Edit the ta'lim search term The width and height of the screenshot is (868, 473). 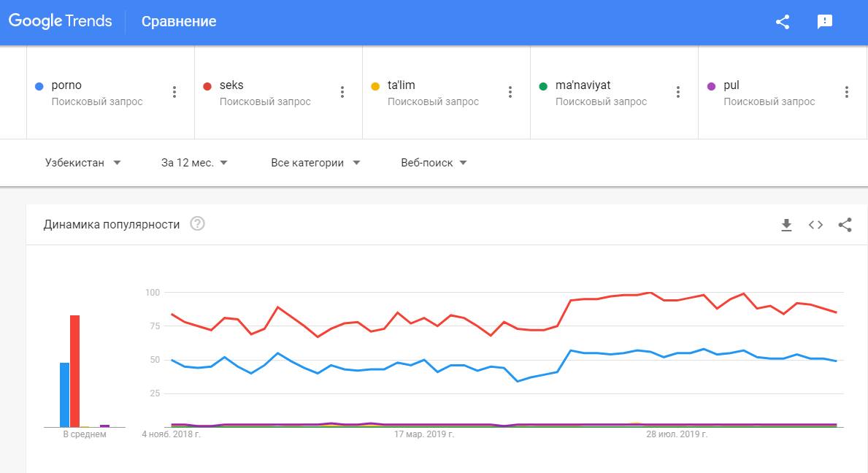click(x=402, y=85)
